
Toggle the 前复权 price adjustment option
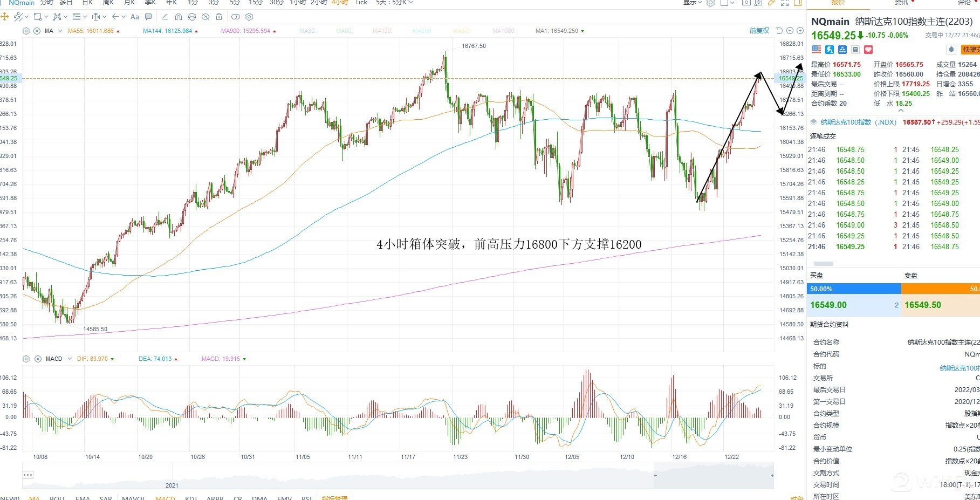point(759,31)
